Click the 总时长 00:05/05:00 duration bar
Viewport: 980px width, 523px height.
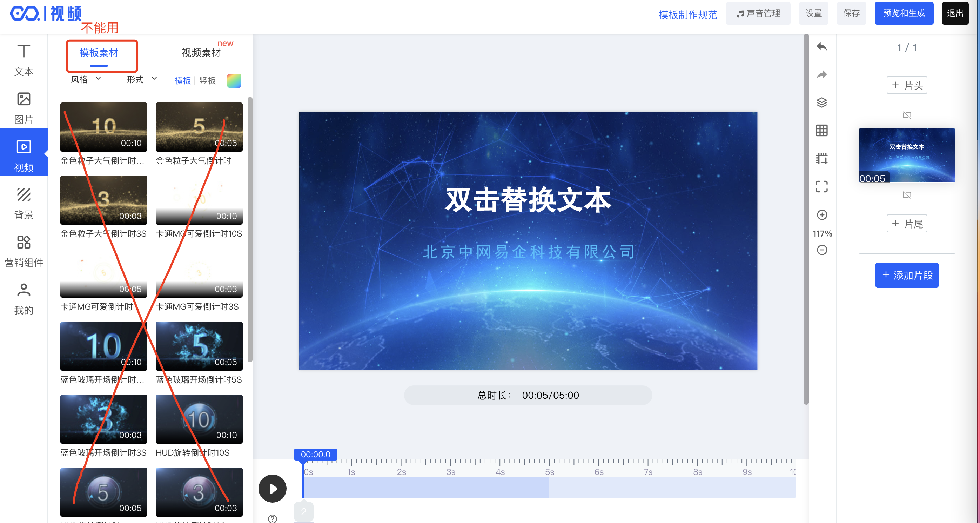coord(528,395)
